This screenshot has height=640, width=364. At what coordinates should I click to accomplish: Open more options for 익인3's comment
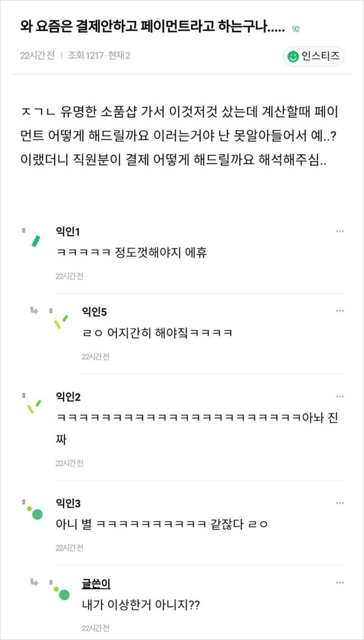point(340,503)
